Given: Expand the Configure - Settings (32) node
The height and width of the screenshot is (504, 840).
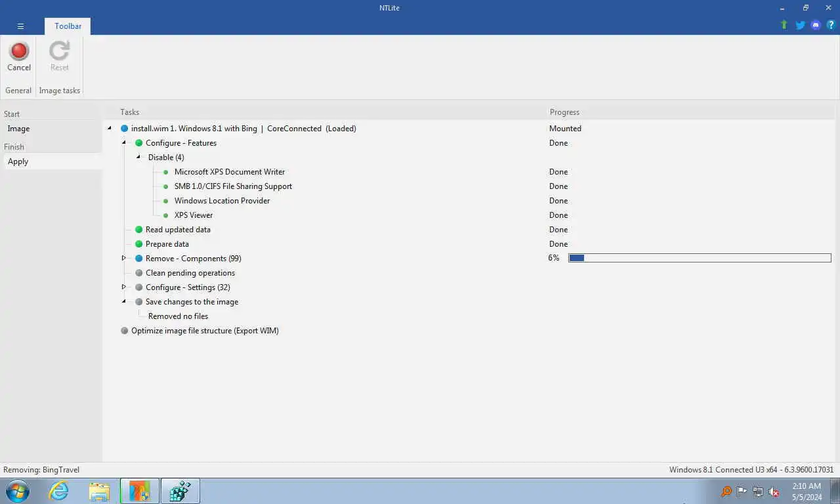Looking at the screenshot, I should (124, 287).
